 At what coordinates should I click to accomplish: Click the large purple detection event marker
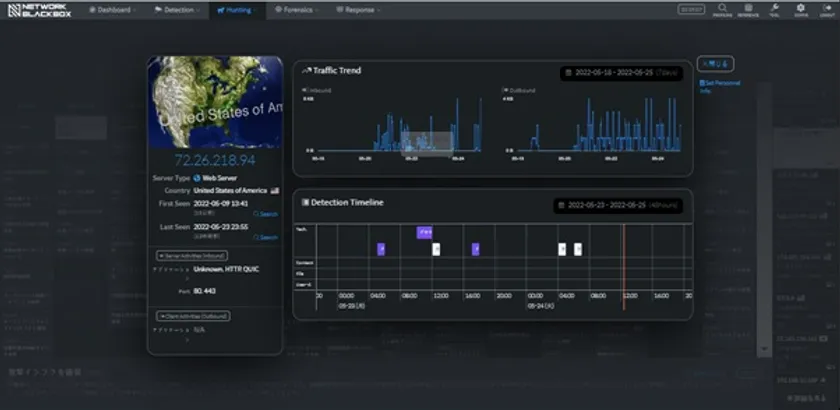click(x=424, y=232)
